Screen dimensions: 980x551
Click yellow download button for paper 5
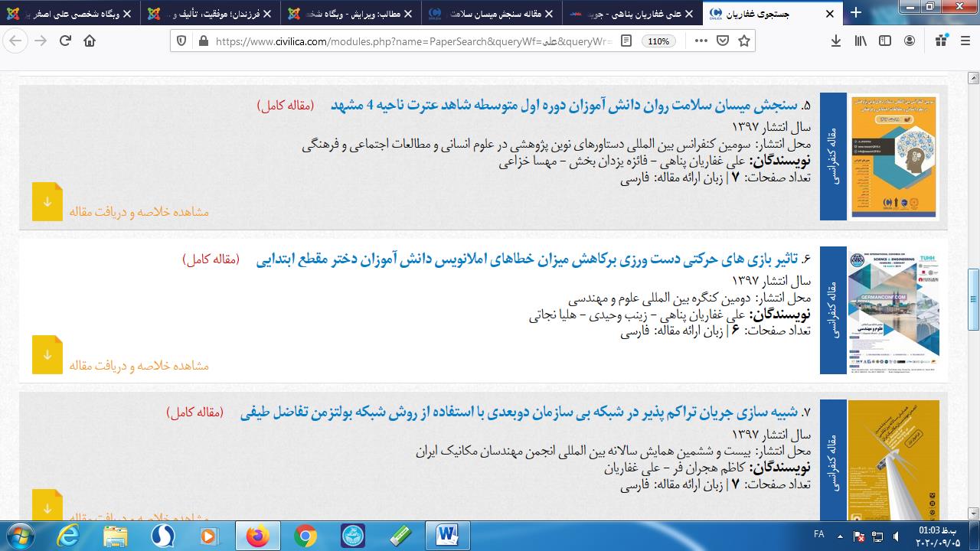pyautogui.click(x=47, y=202)
